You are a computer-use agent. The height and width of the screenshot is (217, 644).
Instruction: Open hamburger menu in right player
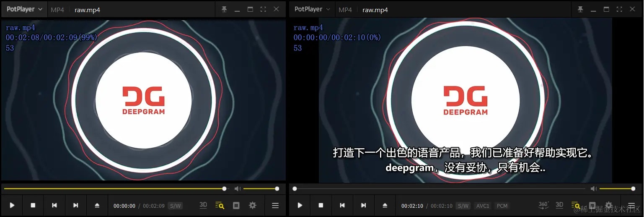(631, 205)
